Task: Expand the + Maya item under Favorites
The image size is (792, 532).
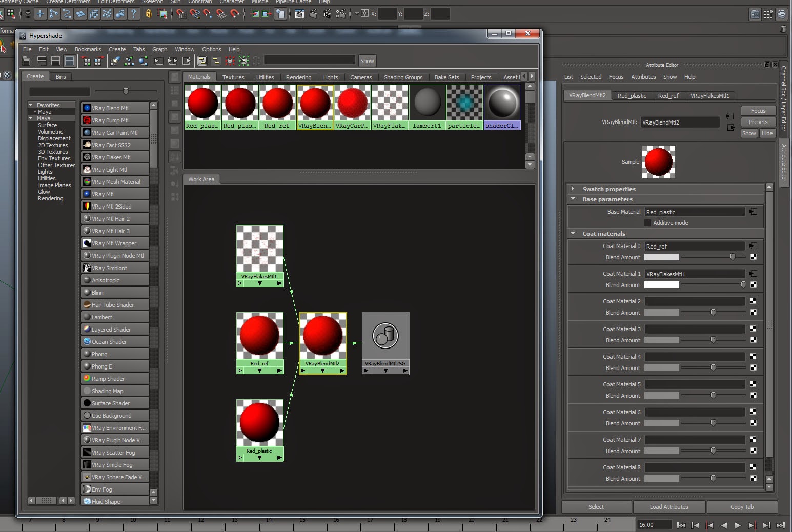Action: (35, 112)
